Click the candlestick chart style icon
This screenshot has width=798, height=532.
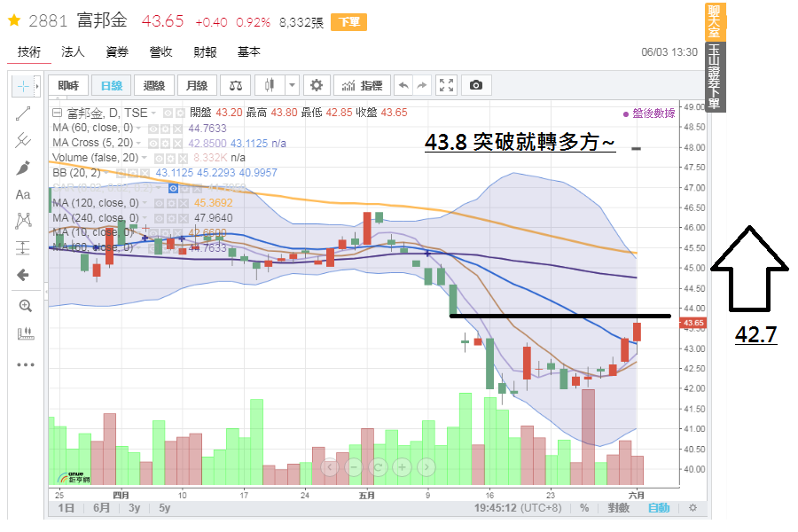click(270, 85)
